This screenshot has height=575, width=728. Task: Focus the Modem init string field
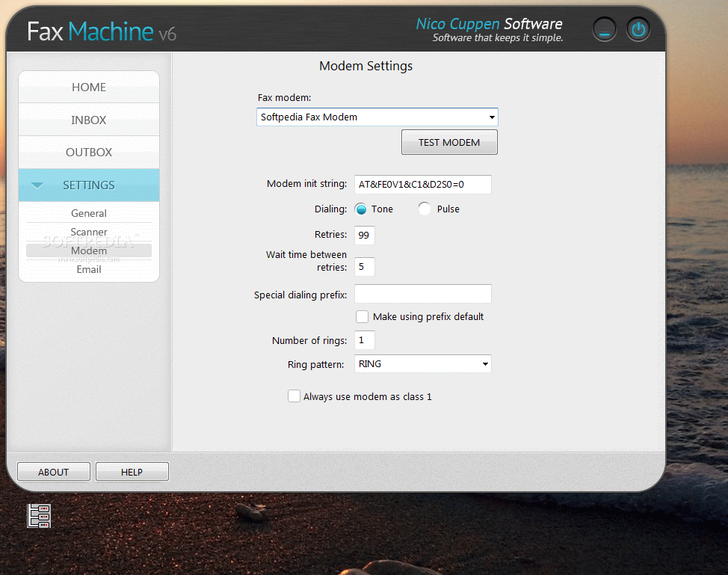point(422,185)
